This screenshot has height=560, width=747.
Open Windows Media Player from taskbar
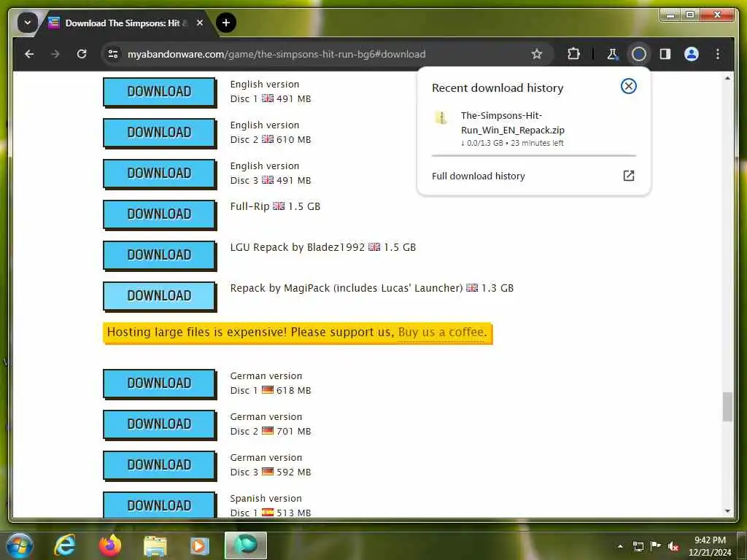point(200,545)
